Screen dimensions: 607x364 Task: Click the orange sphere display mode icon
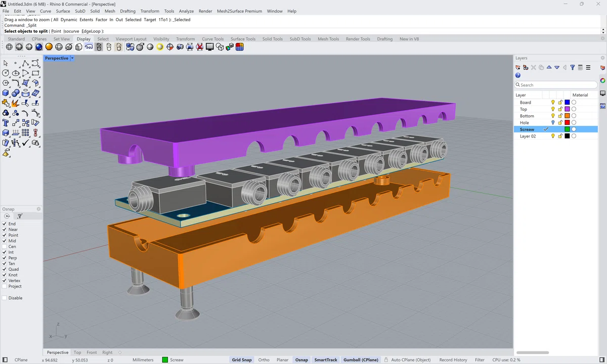click(49, 47)
